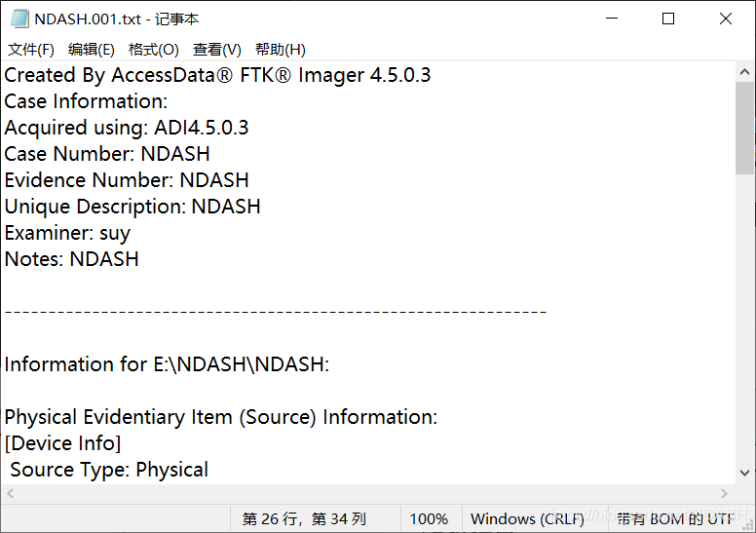Click the '[Device Info]' line
The width and height of the screenshot is (756, 533).
click(x=62, y=443)
